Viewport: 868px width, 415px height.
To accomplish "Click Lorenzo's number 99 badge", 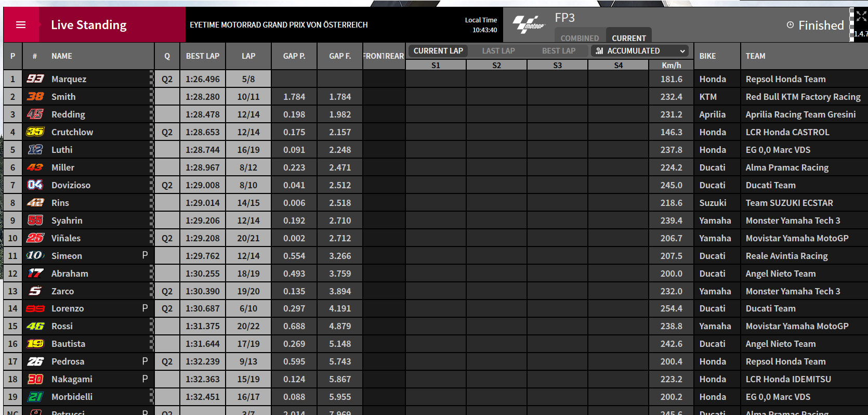I will point(35,308).
